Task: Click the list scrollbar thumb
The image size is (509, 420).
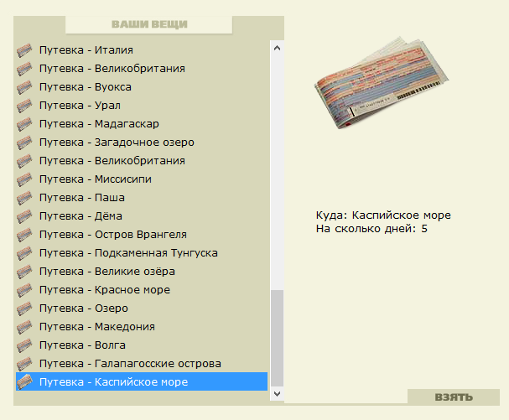Action: [277, 339]
